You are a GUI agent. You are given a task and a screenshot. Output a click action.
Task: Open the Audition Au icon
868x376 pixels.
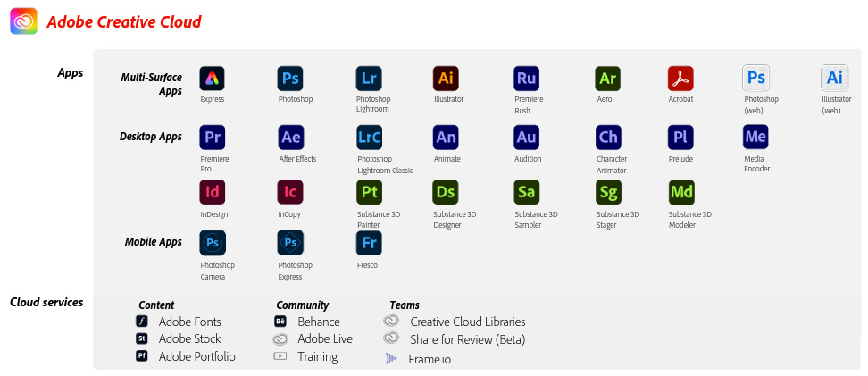pyautogui.click(x=527, y=138)
